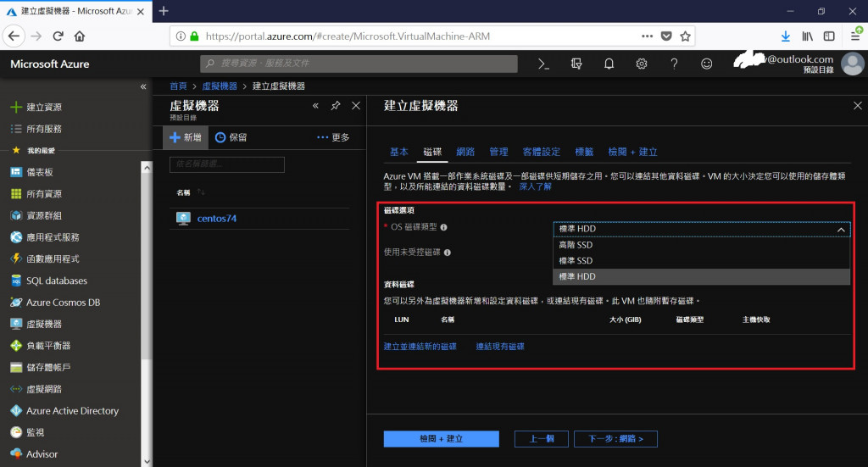Open directory and subscription filter icon
This screenshot has width=868, height=467.
click(576, 64)
